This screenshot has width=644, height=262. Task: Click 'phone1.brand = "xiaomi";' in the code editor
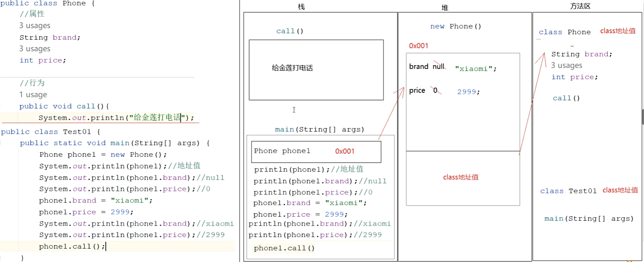click(96, 201)
